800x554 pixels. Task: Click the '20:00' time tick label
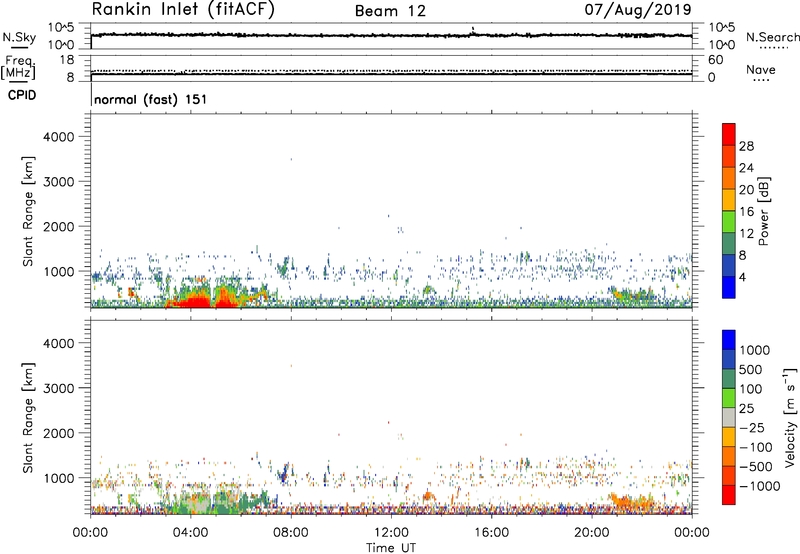pos(592,533)
